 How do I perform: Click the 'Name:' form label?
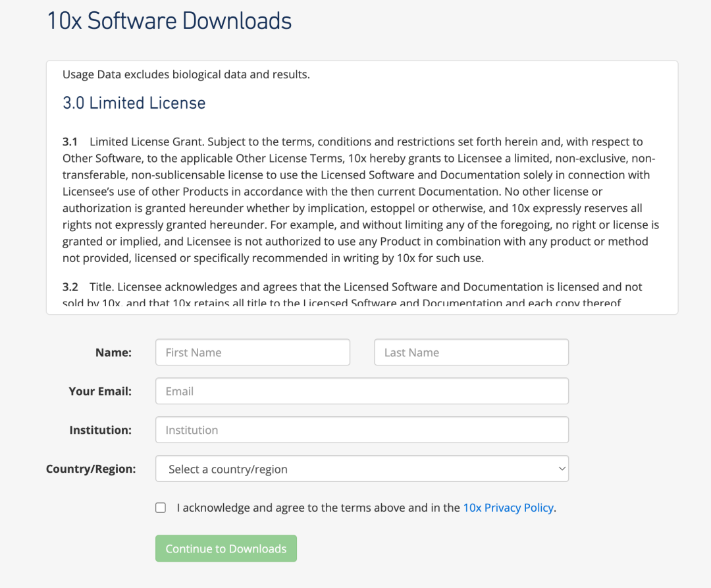tap(113, 352)
